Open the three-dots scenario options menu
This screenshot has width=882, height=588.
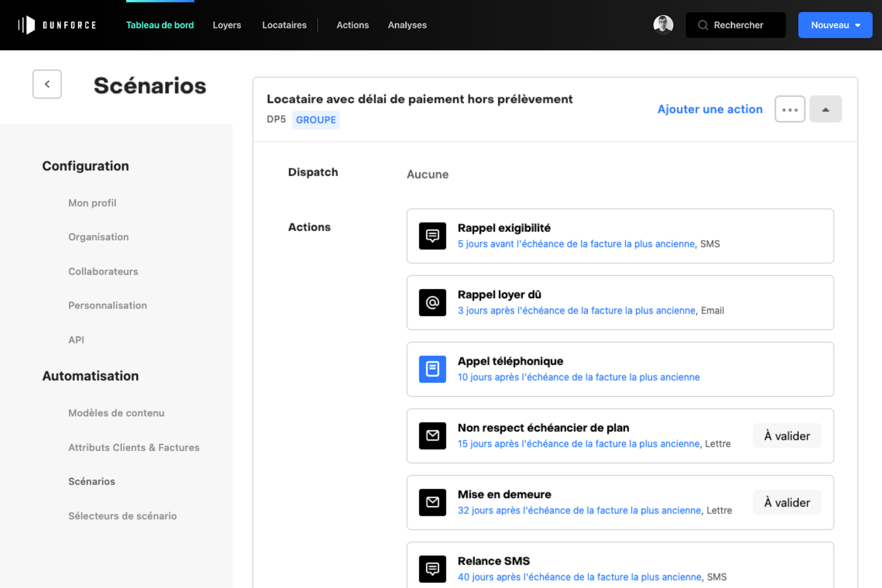coord(790,109)
